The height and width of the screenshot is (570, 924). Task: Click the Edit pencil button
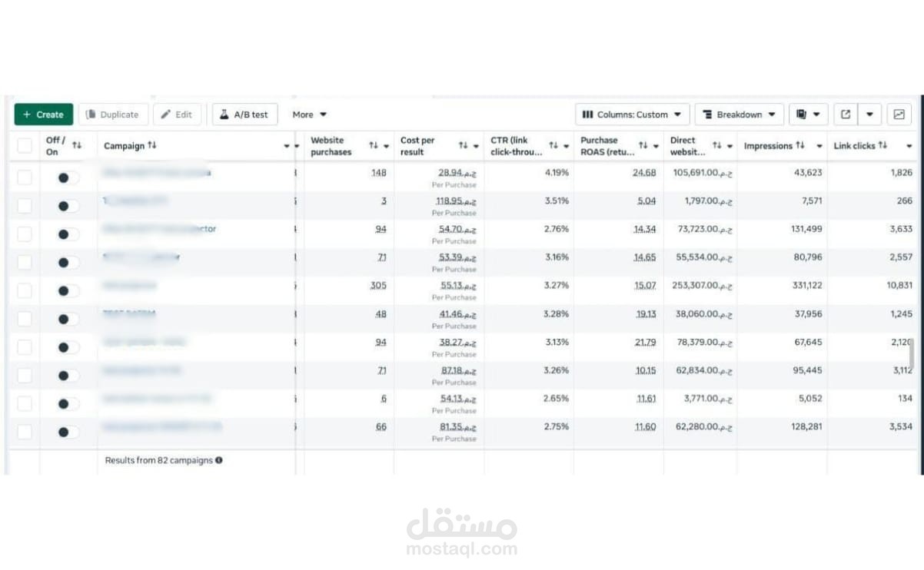(178, 114)
